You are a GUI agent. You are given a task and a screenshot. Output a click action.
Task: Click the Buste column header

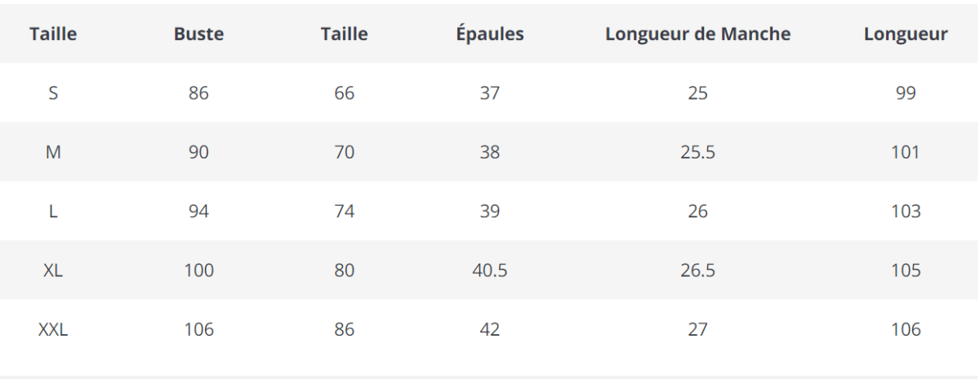tap(198, 34)
